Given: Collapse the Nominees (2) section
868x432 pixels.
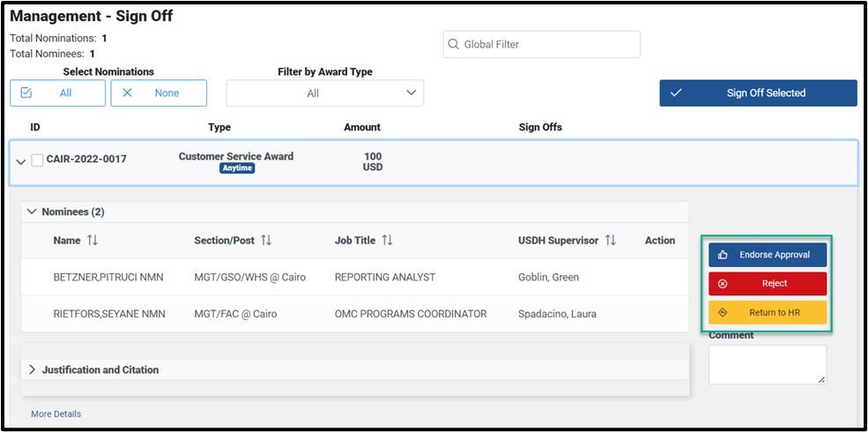Looking at the screenshot, I should (x=32, y=212).
